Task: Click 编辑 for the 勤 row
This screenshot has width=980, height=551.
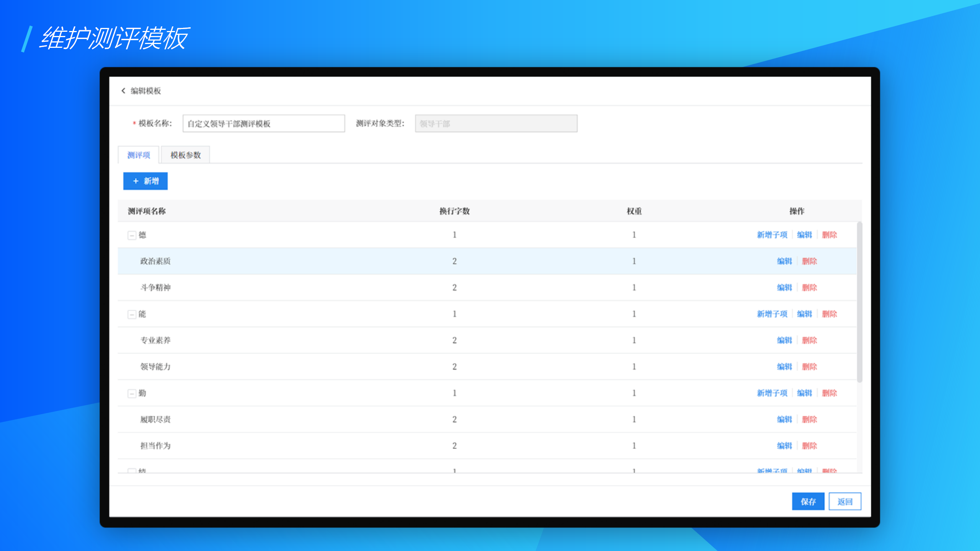Action: click(x=804, y=393)
